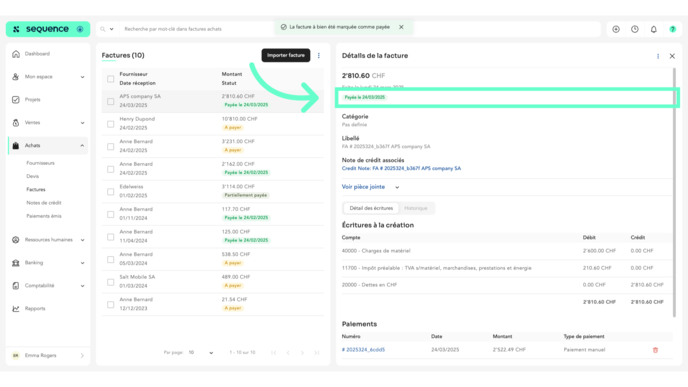Expand the Comptabilité menu chevron
The height and width of the screenshot is (387, 688).
(82, 286)
